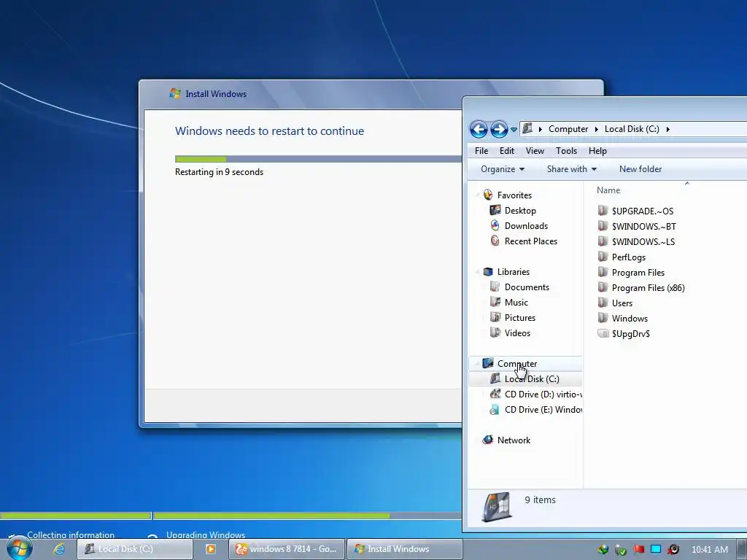Click the Upgrading Windows progress bar
This screenshot has height=560, width=747.
(308, 516)
